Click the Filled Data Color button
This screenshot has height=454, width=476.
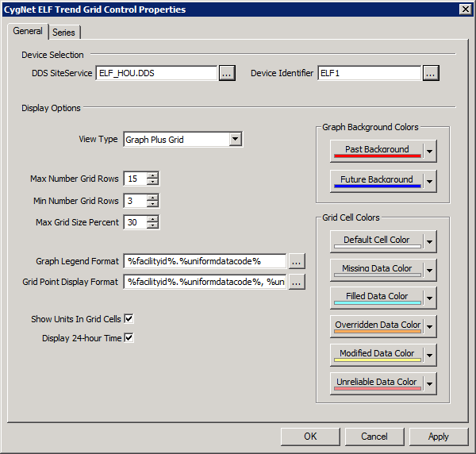coord(377,298)
